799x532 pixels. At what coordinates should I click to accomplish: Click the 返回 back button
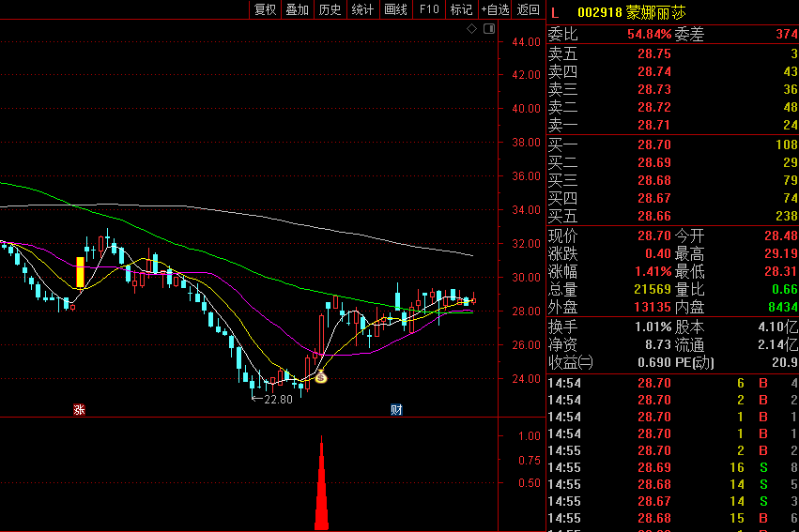[x=529, y=9]
